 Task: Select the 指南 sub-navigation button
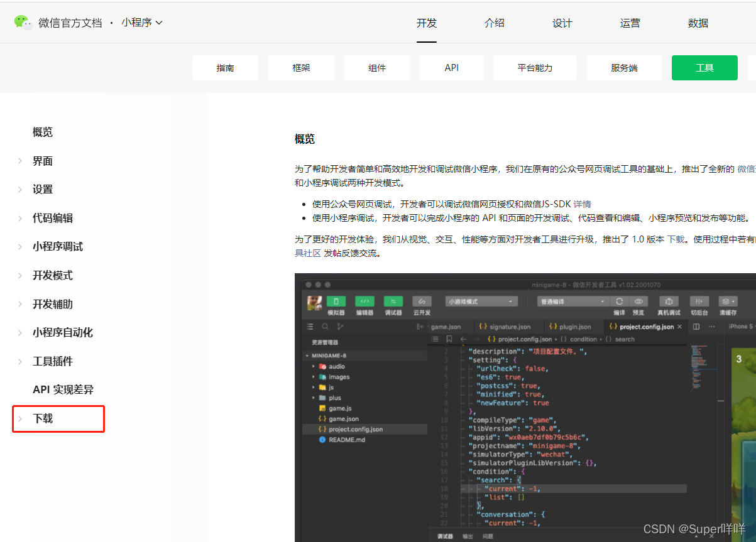point(225,68)
